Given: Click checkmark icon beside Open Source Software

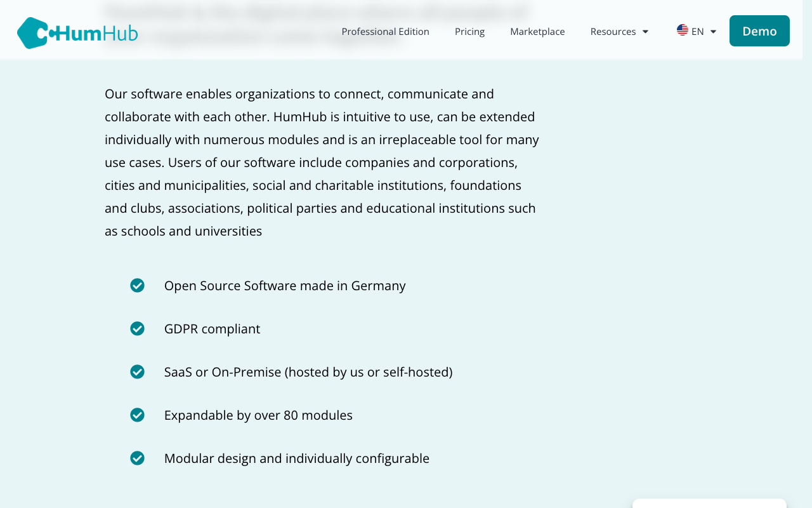Looking at the screenshot, I should (x=137, y=286).
